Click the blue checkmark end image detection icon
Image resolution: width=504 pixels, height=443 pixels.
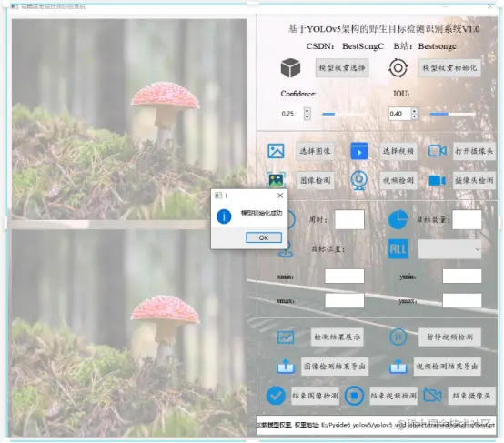[x=276, y=396]
